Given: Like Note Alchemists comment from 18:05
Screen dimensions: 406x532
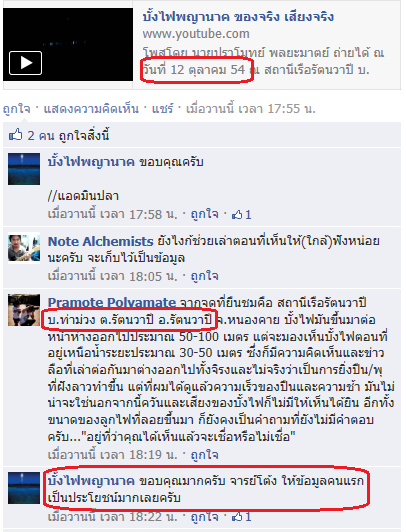Looking at the screenshot, I should pyautogui.click(x=204, y=276).
